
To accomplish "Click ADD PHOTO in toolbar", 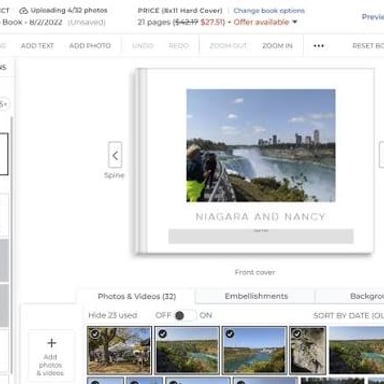I will point(90,46).
